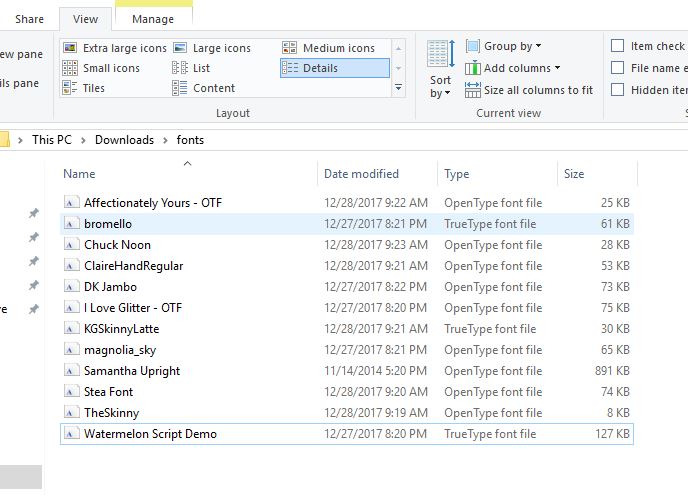Click fonts folder in breadcrumb

190,140
